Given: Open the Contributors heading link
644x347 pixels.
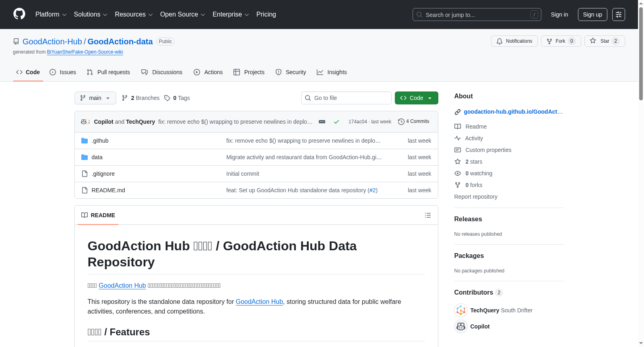Looking at the screenshot, I should coord(479,293).
